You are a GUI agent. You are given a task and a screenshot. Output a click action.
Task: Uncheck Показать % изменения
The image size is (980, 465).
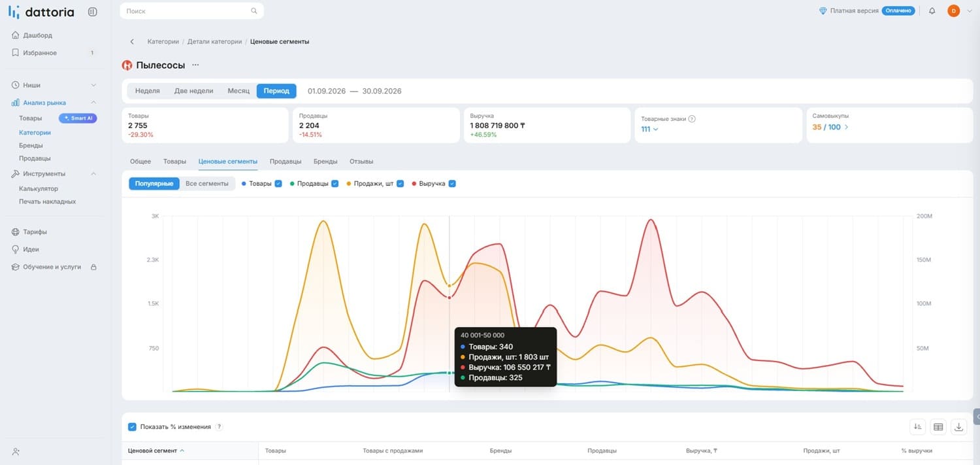tap(132, 427)
